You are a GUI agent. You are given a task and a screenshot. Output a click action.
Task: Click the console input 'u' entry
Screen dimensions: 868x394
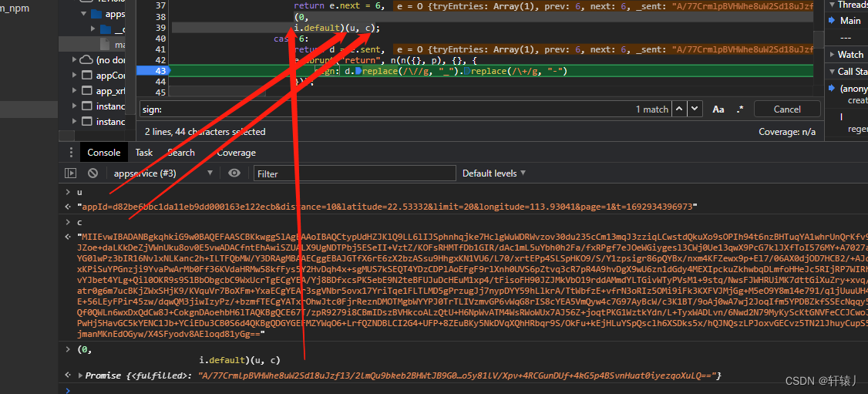(79, 192)
